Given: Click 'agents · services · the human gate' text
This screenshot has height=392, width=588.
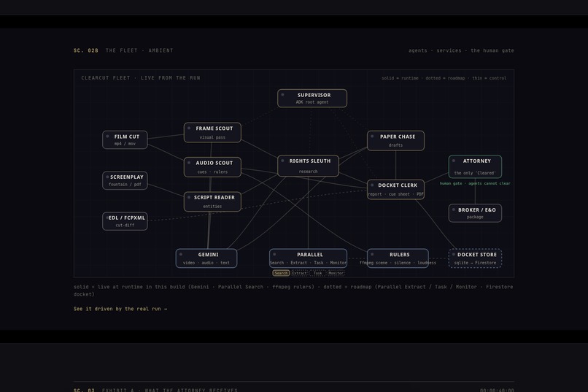Looking at the screenshot, I should (x=461, y=50).
